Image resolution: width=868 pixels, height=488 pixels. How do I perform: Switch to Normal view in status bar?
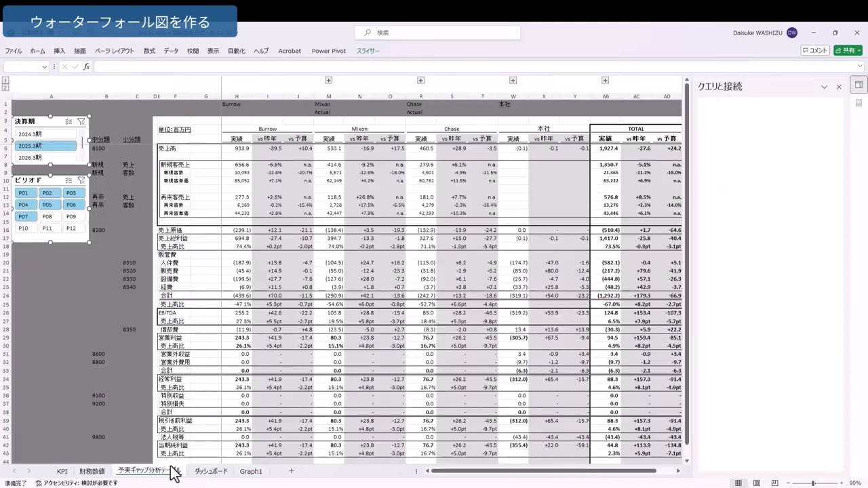pos(738,483)
